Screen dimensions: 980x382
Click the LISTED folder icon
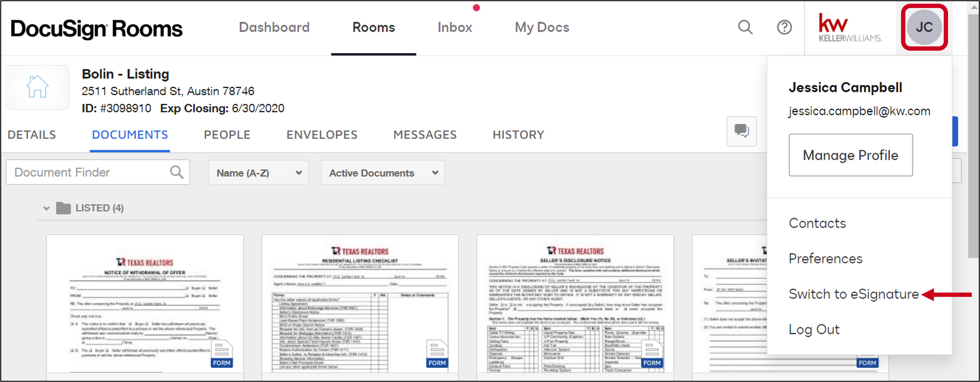(x=63, y=208)
